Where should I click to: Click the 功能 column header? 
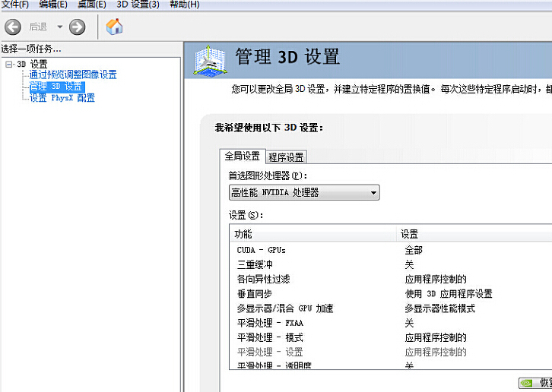coord(313,234)
